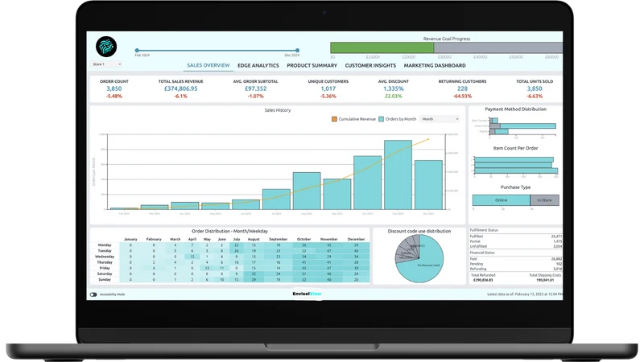Image resolution: width=644 pixels, height=362 pixels.
Task: Click the Discount code use distribution title
Action: pyautogui.click(x=419, y=231)
